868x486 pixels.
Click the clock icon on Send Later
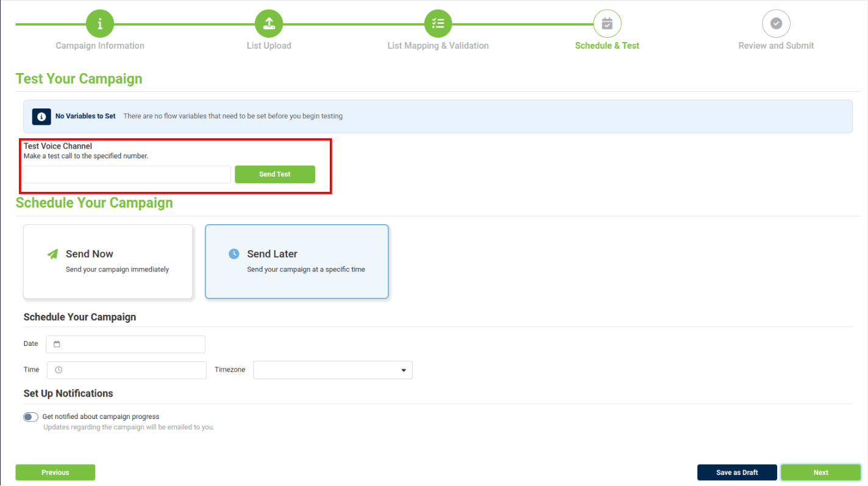pyautogui.click(x=234, y=254)
